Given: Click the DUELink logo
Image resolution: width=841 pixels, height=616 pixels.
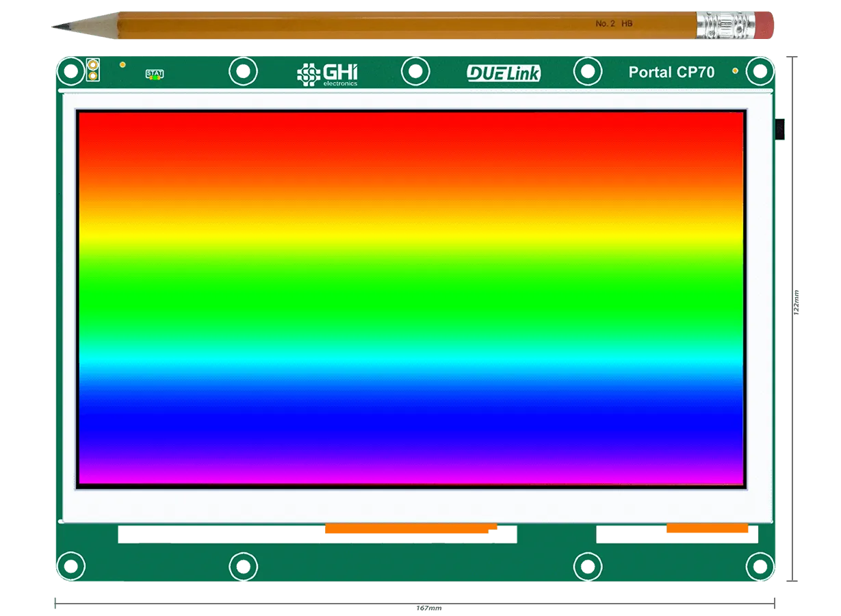Looking at the screenshot, I should coord(504,73).
